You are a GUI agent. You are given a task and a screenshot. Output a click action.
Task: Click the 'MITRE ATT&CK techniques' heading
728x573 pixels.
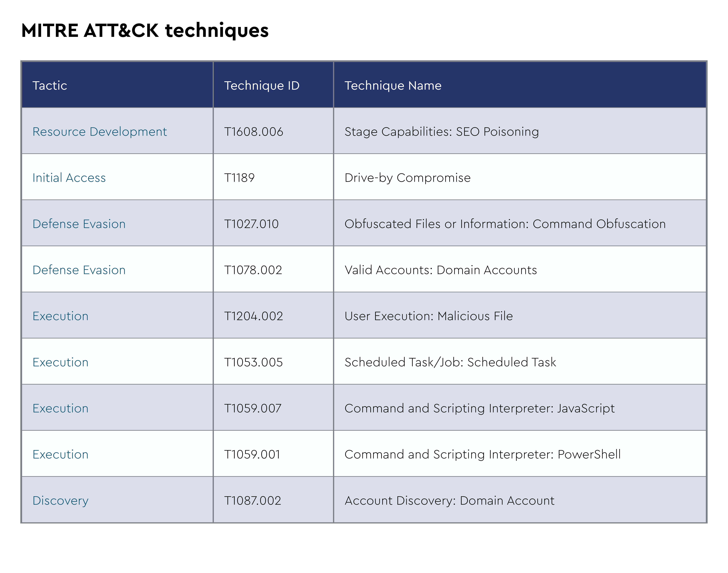[x=145, y=31]
